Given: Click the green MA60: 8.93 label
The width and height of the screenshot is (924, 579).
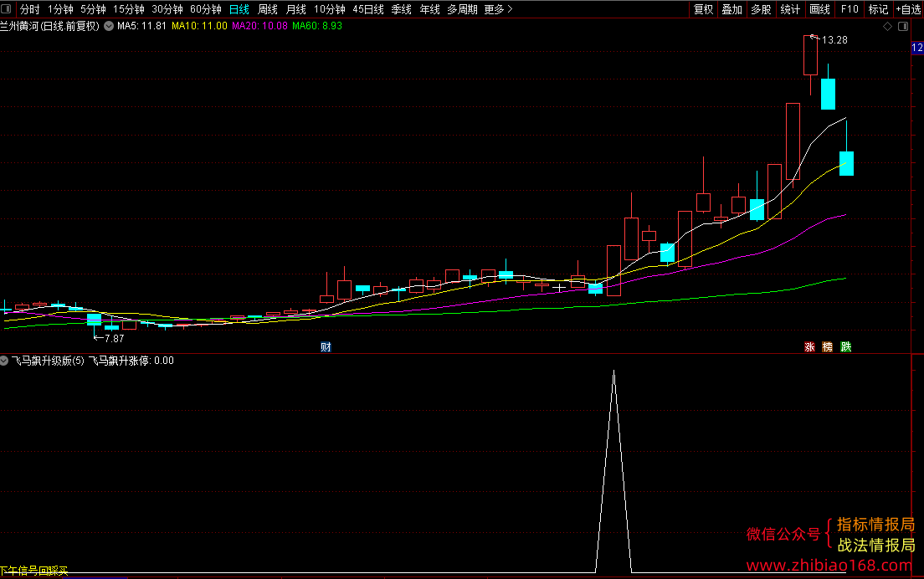Looking at the screenshot, I should (317, 26).
